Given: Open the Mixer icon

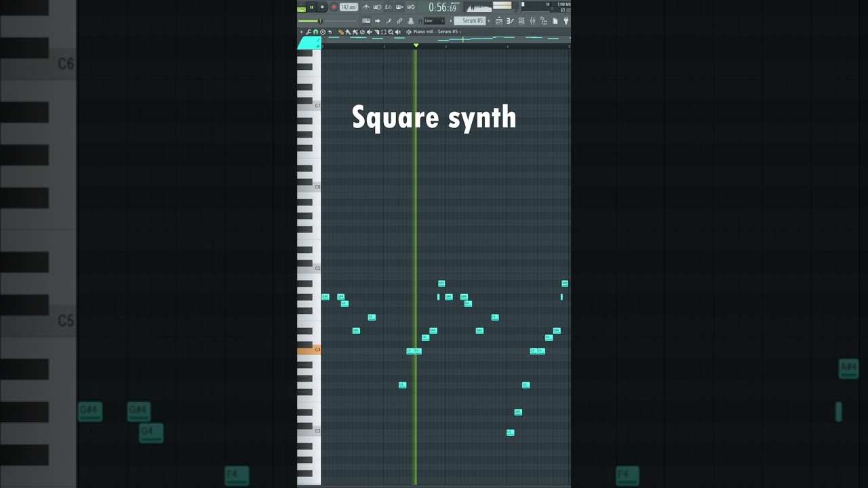Looking at the screenshot, I should click(532, 21).
